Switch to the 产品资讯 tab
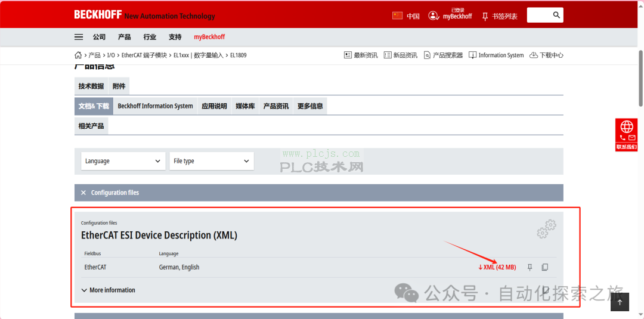The image size is (644, 319). (x=276, y=106)
